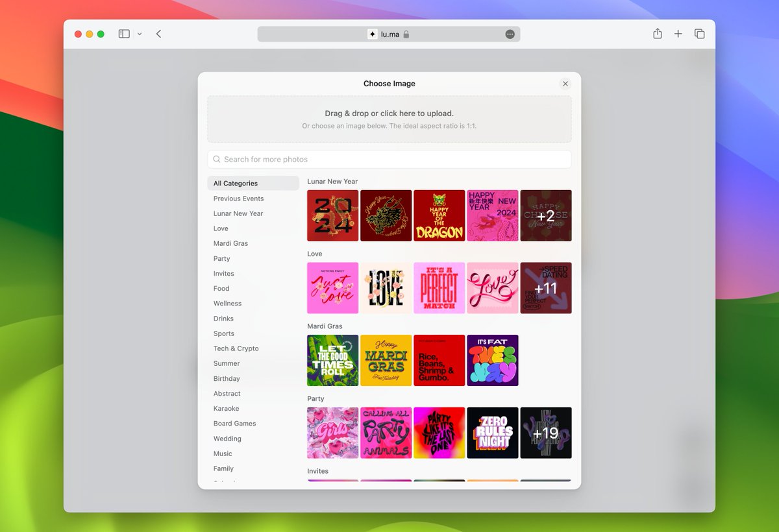Image resolution: width=779 pixels, height=532 pixels.
Task: Choose the red ribbon Love image
Action: tap(493, 288)
